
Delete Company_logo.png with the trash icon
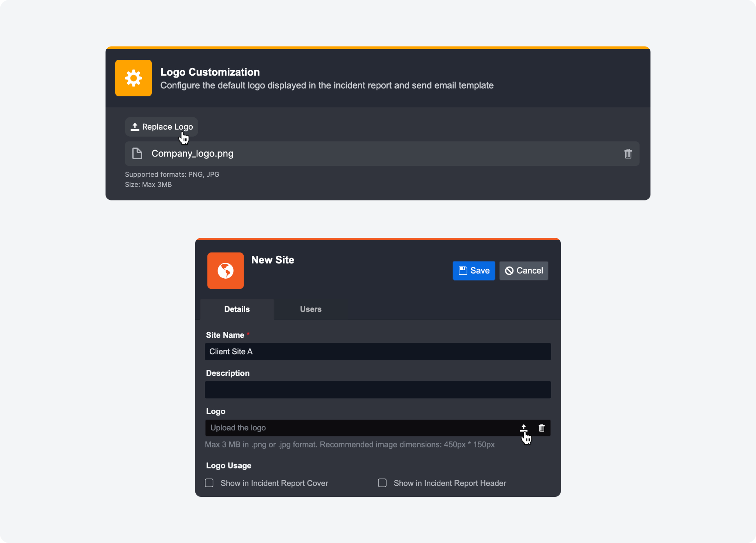[628, 154]
